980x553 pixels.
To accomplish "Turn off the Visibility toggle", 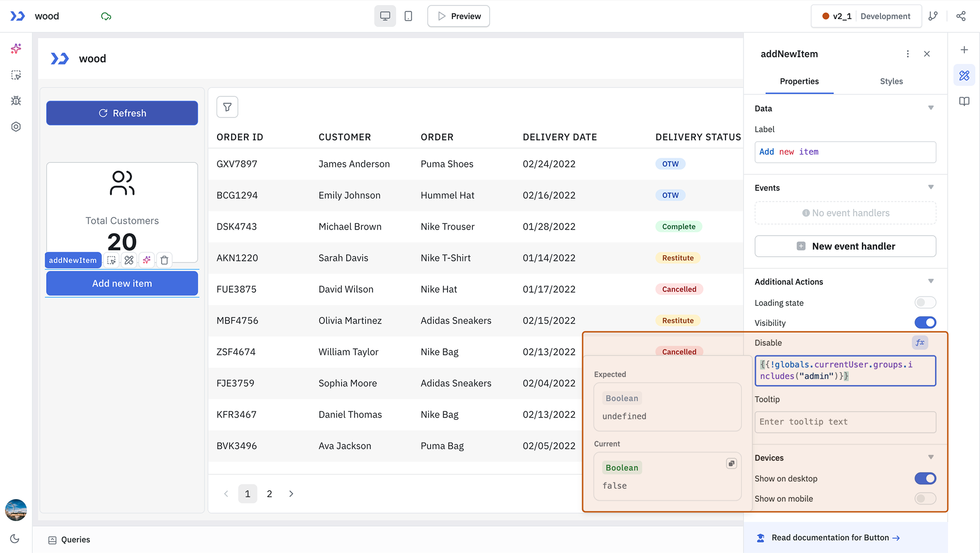I will click(925, 322).
